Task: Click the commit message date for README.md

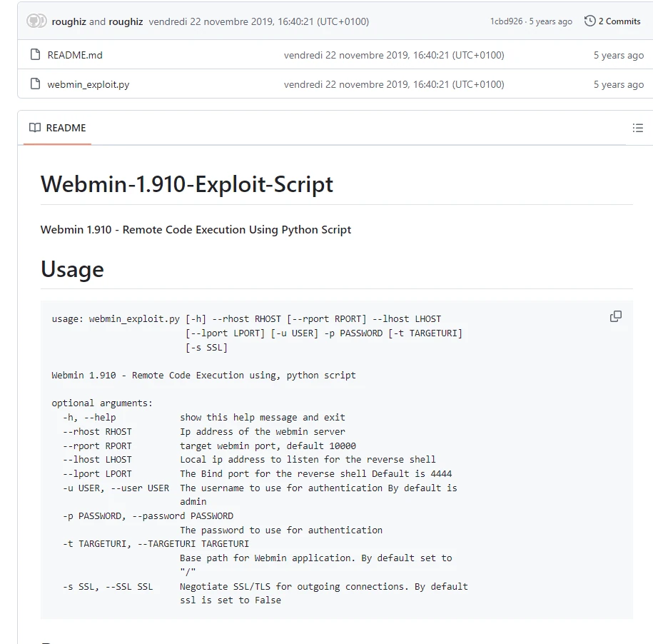Action: point(394,55)
